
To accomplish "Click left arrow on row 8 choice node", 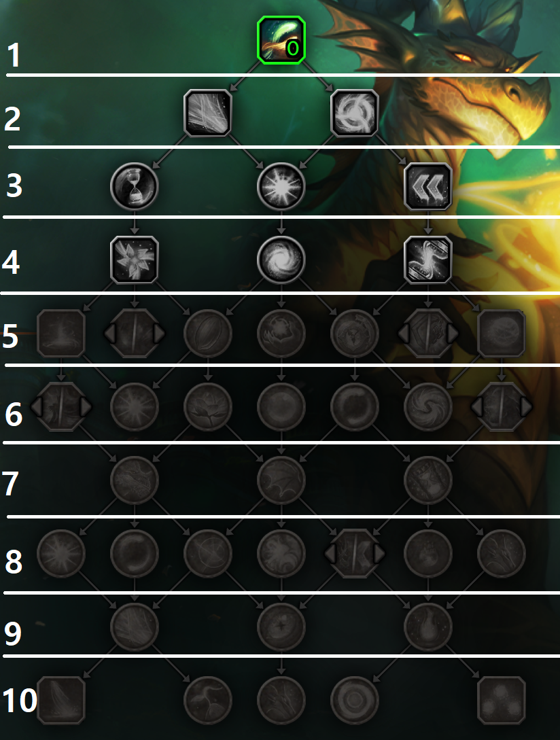I will (330, 553).
